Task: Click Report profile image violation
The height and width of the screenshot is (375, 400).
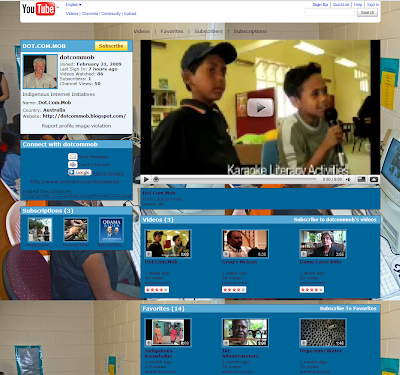Action: [76, 126]
